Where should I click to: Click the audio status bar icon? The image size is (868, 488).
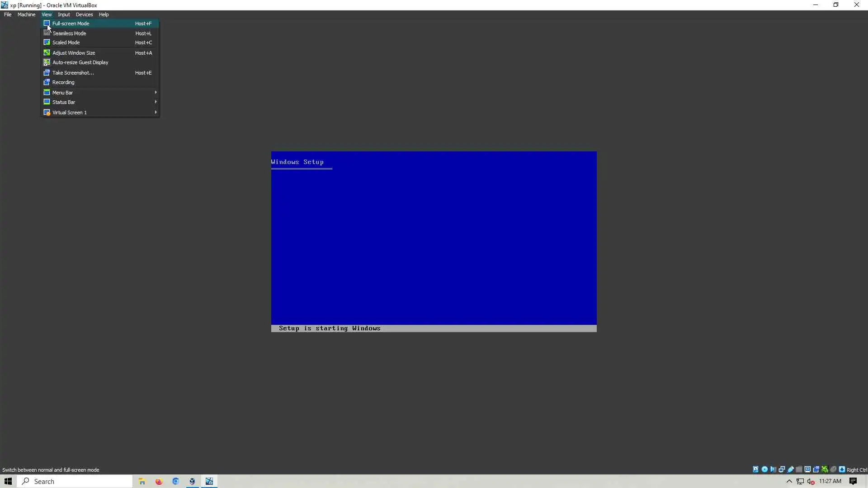[x=773, y=469]
